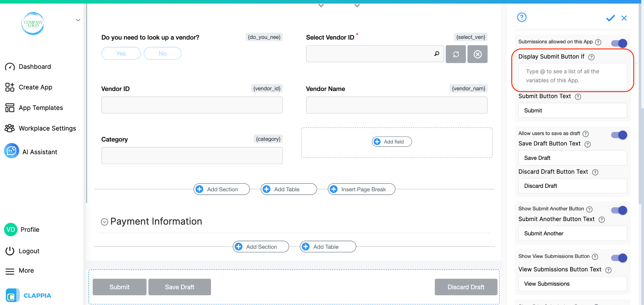This screenshot has width=644, height=305.
Task: Add Table below vendor section
Action: [289, 189]
